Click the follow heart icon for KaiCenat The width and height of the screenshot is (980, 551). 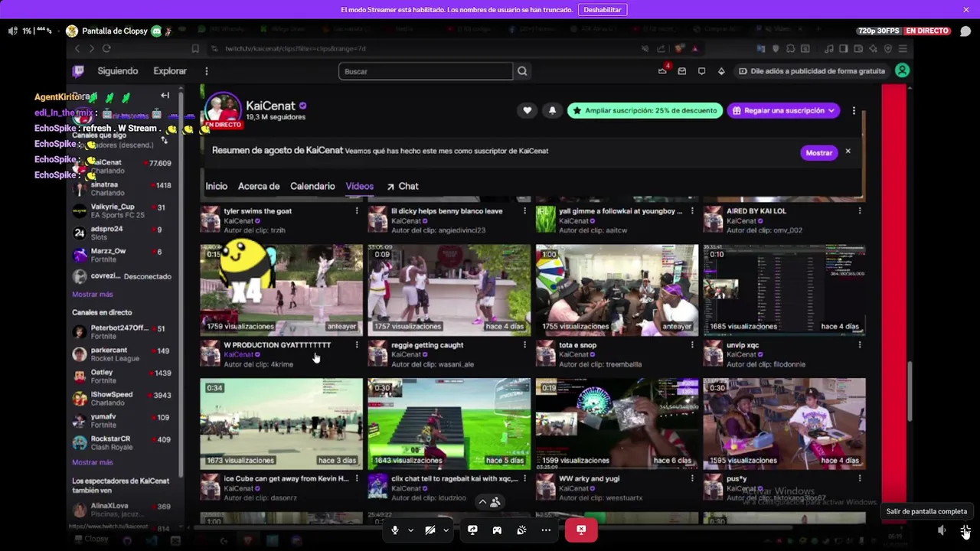click(x=527, y=110)
